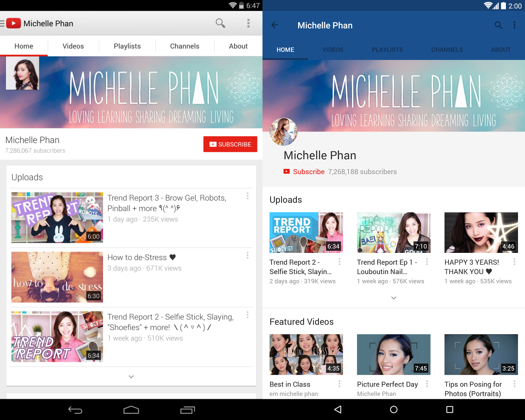Play the Best in Class thumbnail (4:35)
The width and height of the screenshot is (525, 420).
coord(306,355)
